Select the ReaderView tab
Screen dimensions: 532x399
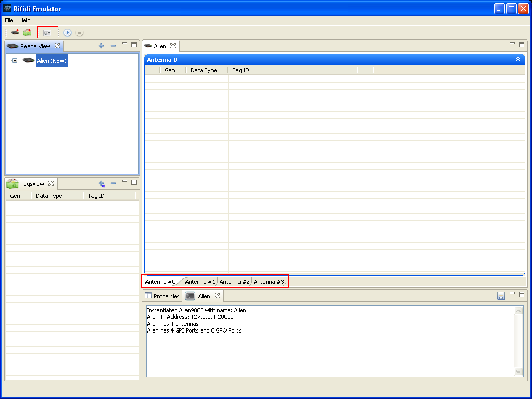coord(35,46)
